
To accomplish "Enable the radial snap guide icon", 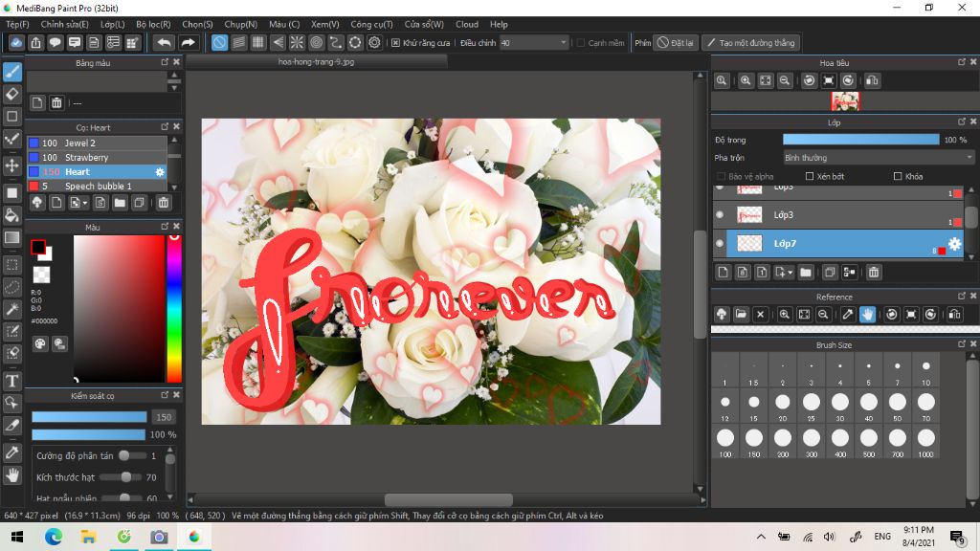I will [297, 42].
